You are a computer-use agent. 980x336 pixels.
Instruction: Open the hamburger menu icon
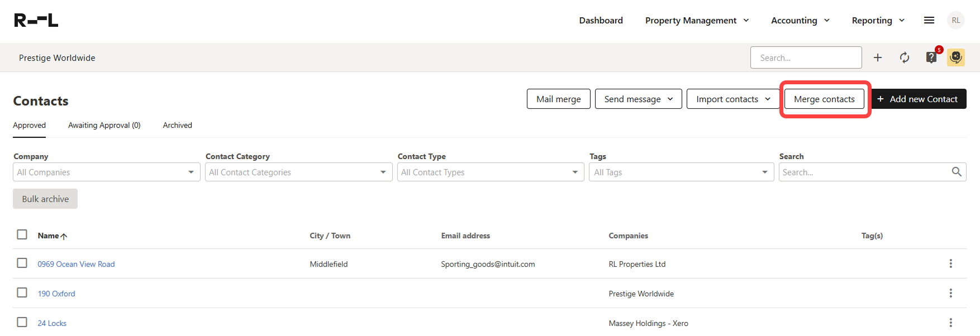(929, 20)
